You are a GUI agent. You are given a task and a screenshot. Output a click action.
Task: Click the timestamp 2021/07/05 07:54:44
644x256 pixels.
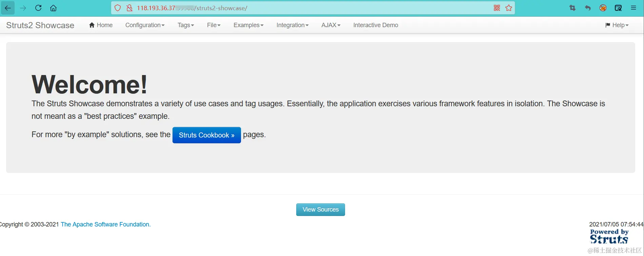click(616, 224)
